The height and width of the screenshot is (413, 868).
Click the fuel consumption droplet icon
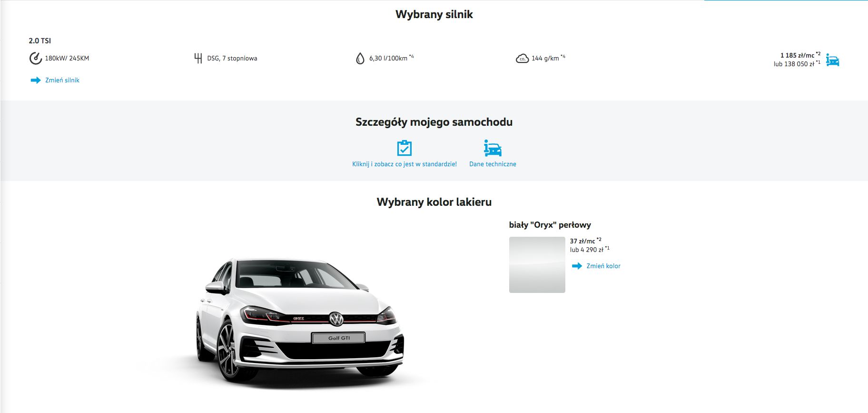coord(360,58)
